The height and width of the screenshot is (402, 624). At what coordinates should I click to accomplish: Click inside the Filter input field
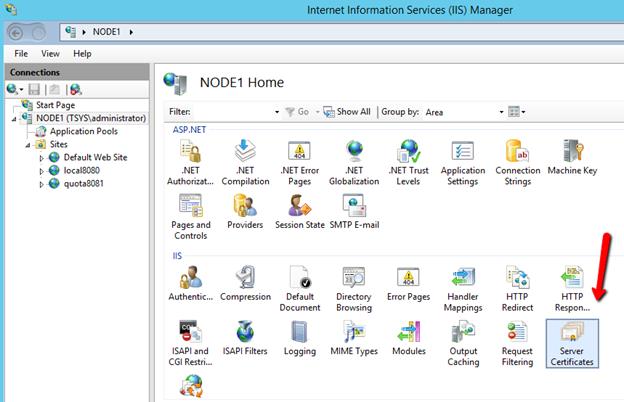tap(232, 112)
